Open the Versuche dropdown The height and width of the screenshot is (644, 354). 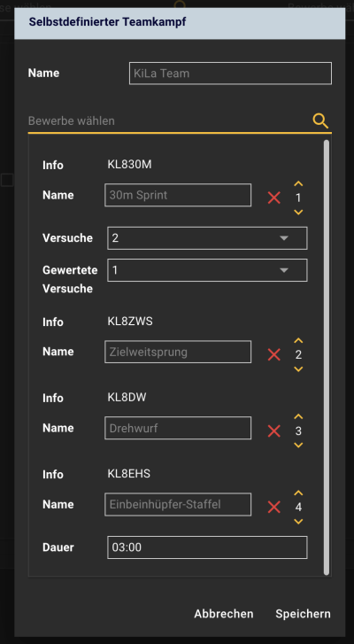coord(207,238)
